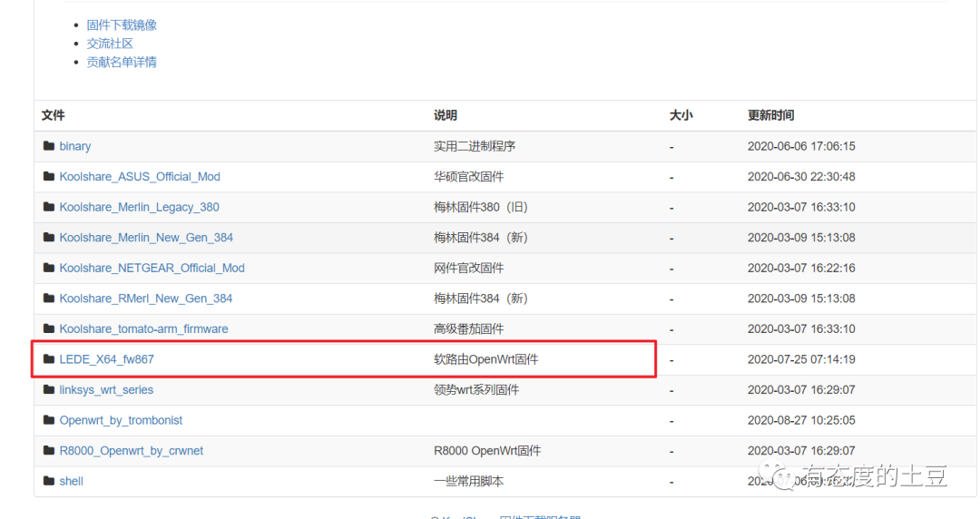The image size is (980, 519).
Task: Click folder icon beside Openwrt_by_trombonist
Action: (49, 419)
